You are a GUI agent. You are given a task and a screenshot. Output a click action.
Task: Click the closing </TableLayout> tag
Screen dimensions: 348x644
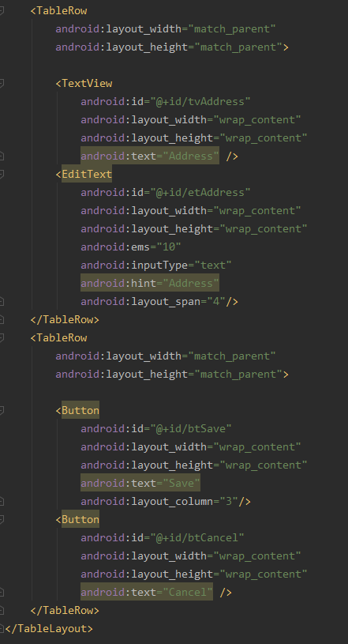49,628
